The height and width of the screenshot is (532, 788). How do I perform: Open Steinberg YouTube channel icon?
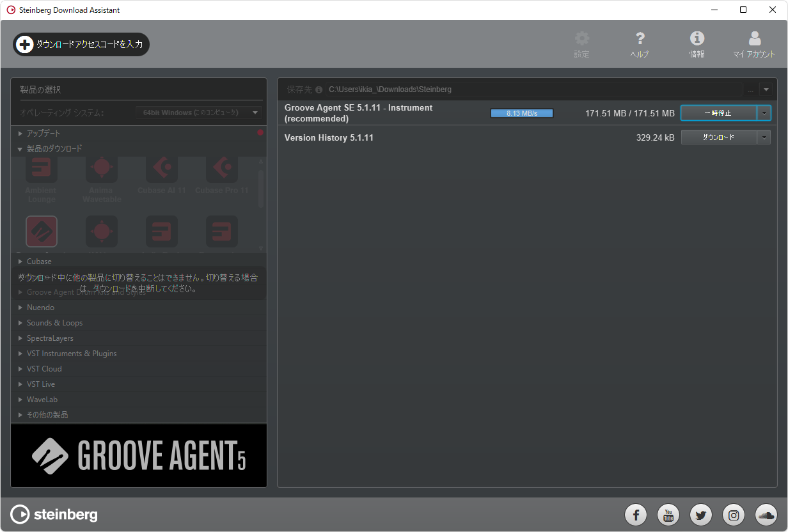[x=668, y=515]
